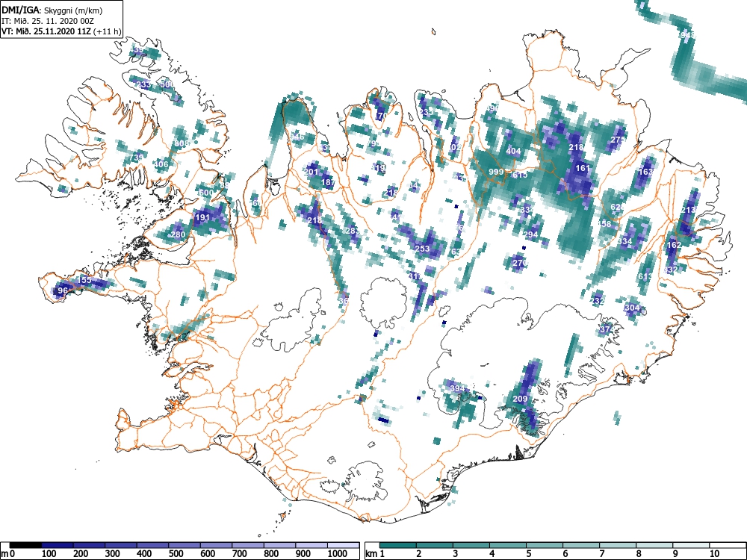The width and height of the screenshot is (747, 560).
Task: Click the dark teal swatch between km 1 and 2
Action: coord(398,545)
